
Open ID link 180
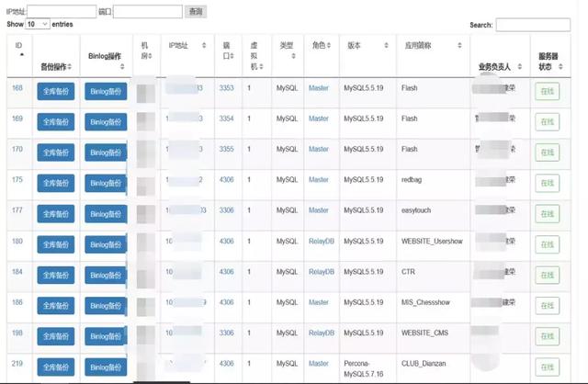click(x=17, y=242)
